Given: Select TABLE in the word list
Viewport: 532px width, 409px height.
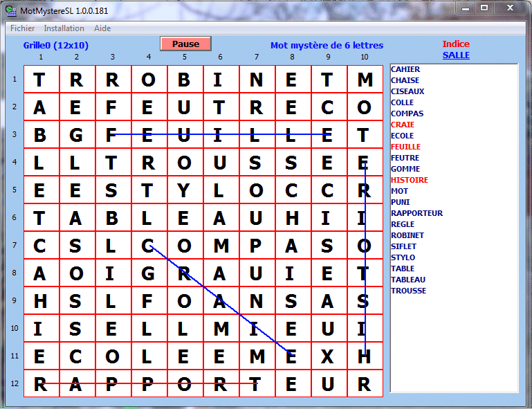Looking at the screenshot, I should pyautogui.click(x=403, y=269).
